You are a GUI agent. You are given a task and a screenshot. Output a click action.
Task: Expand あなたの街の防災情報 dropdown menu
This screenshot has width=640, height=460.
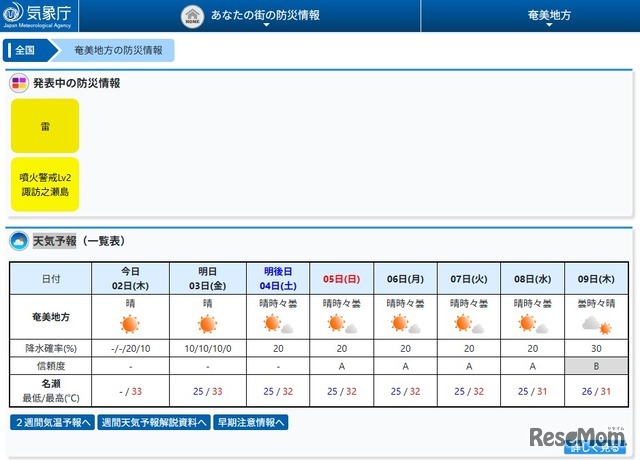pos(265,16)
